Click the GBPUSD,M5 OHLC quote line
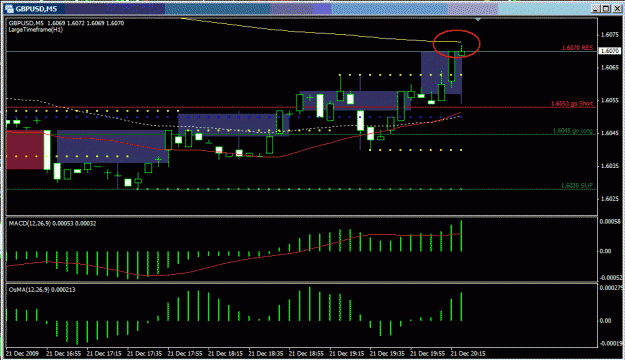Viewport: 625px width, 360px height. coord(67,23)
